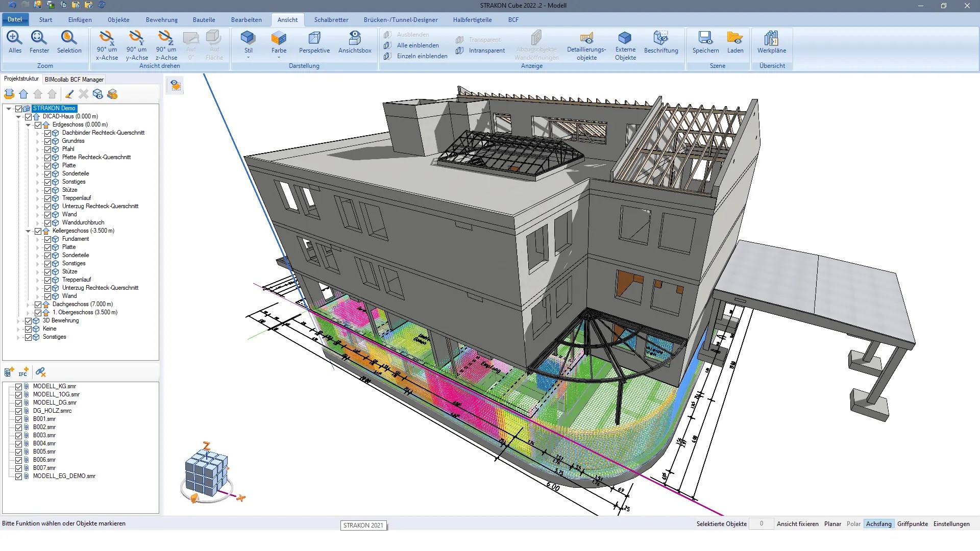Switch to the BIMcollab BCF Manager tab
The width and height of the screenshot is (980, 551).
tap(73, 79)
